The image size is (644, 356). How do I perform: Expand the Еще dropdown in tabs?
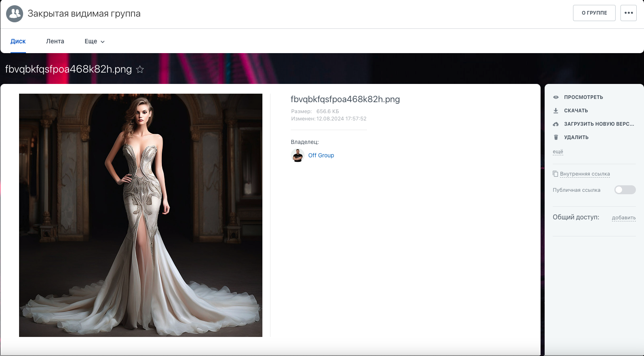pos(94,41)
